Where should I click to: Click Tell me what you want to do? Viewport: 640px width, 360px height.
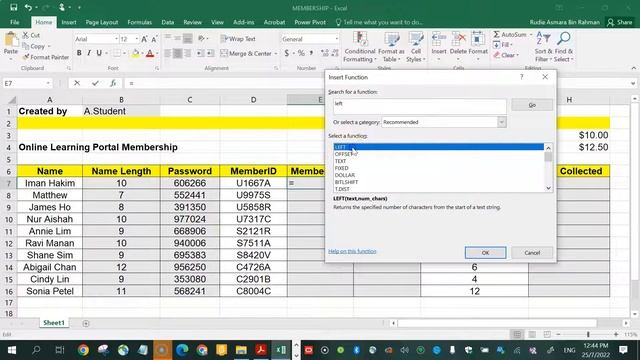point(379,22)
